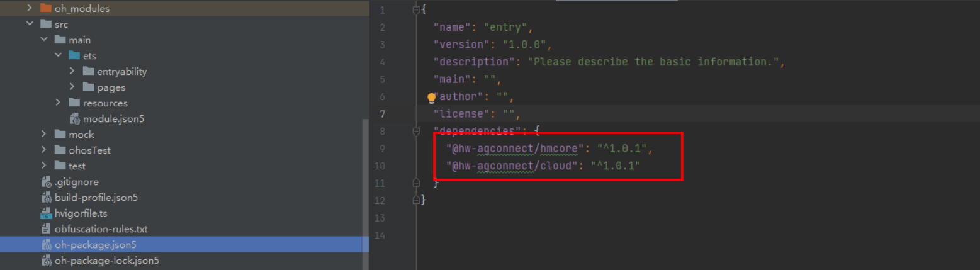The width and height of the screenshot is (980, 270).
Task: Click the main folder icon
Action: 60,40
